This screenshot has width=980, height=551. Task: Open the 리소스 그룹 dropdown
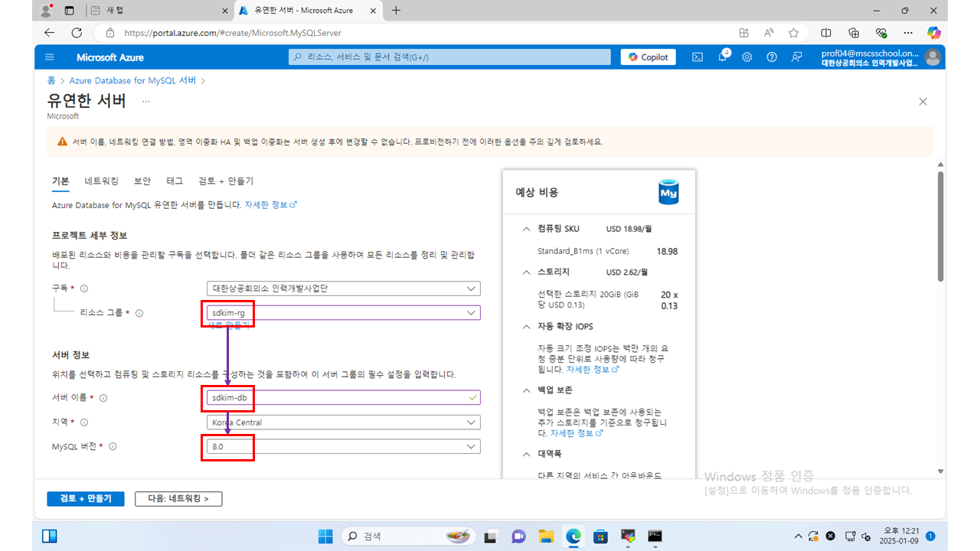344,313
